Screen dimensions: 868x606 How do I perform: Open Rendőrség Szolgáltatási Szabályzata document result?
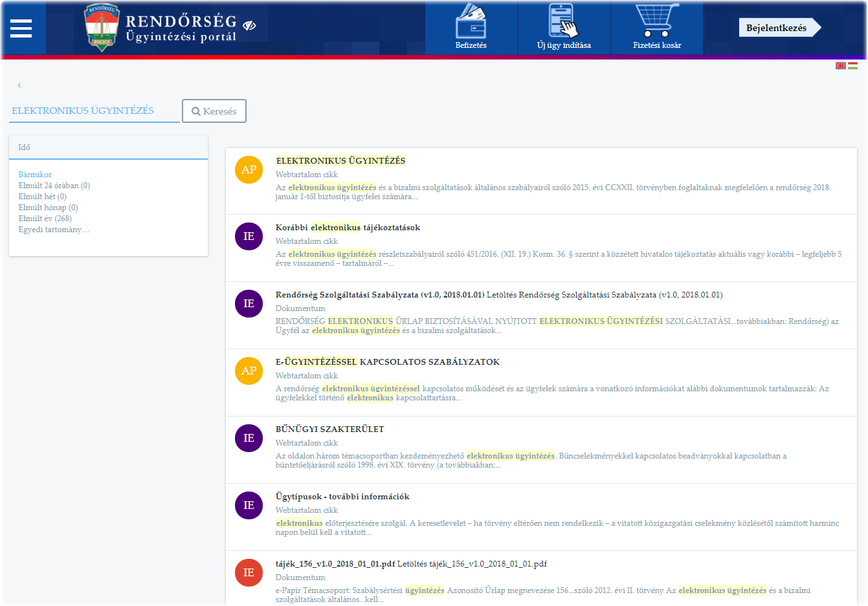click(499, 295)
